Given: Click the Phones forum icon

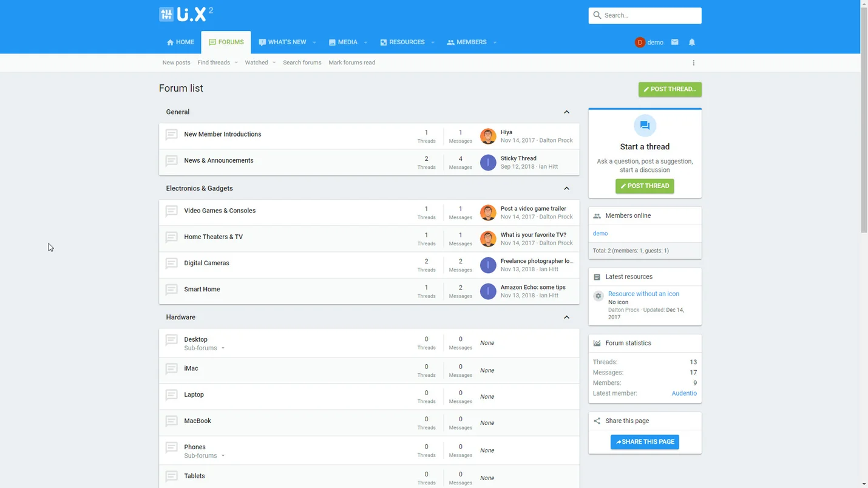Looking at the screenshot, I should point(172,447).
